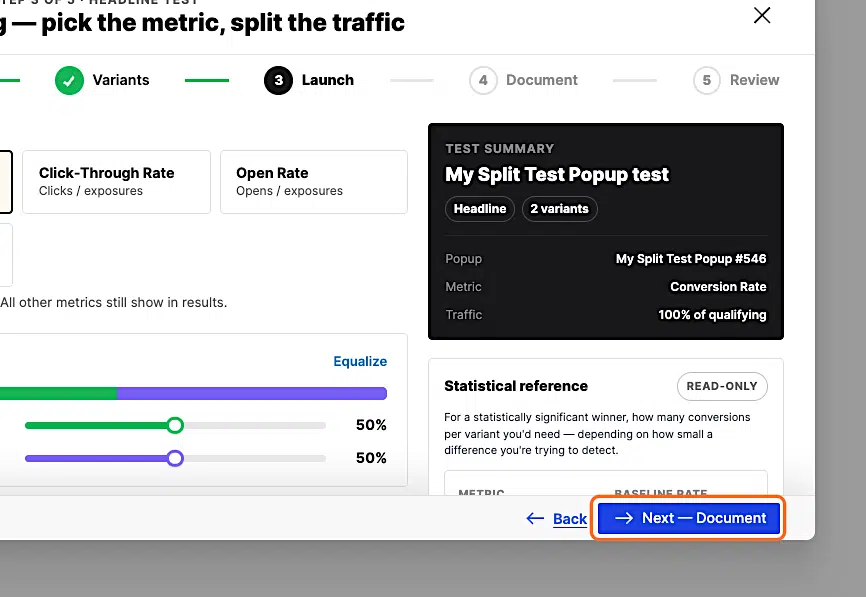Click the TEST SUMMARY label
This screenshot has width=866, height=597.
coord(499,149)
